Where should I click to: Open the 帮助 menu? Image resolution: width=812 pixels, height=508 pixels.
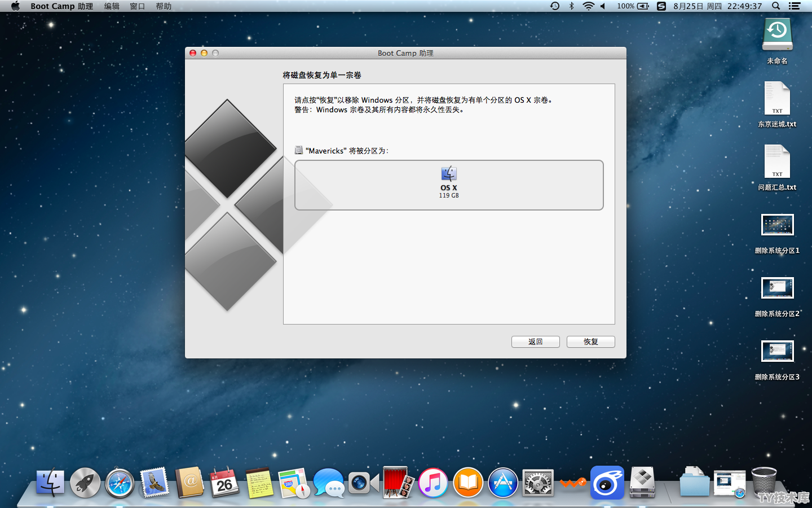tap(164, 6)
